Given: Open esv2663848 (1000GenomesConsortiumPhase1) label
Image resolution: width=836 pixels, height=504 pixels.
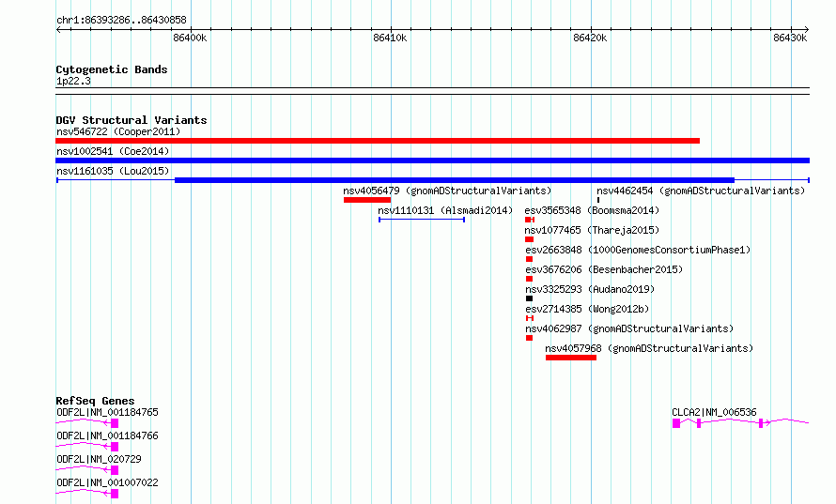Looking at the screenshot, I should point(638,250).
